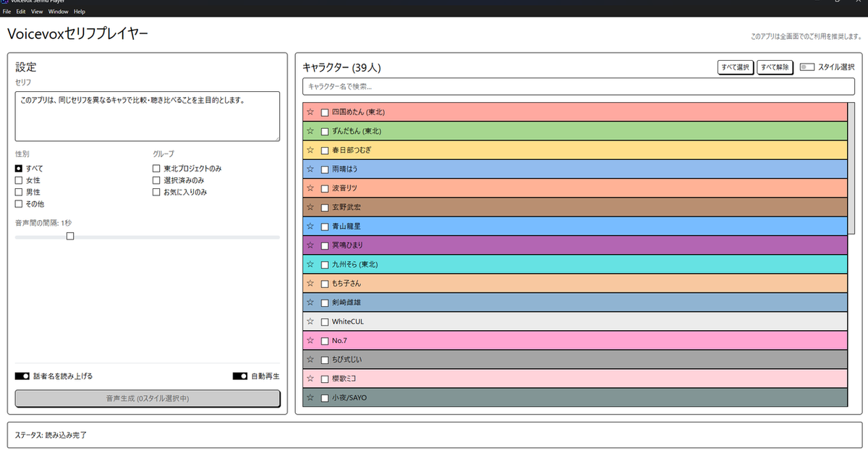Favorite 剣崎雌雄 via star icon
Viewport: 868px width, 456px height.
coord(310,303)
